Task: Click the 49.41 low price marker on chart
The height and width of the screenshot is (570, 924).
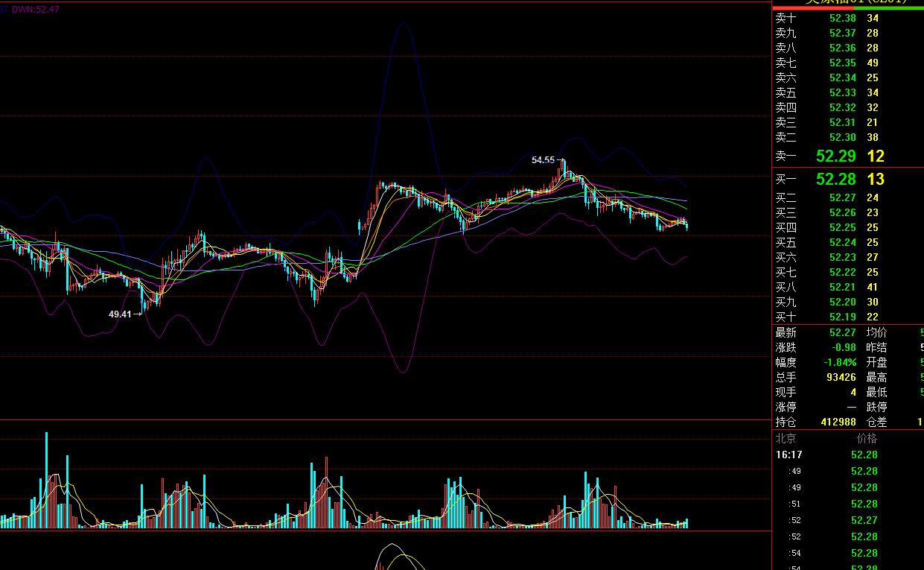Action: pos(120,314)
